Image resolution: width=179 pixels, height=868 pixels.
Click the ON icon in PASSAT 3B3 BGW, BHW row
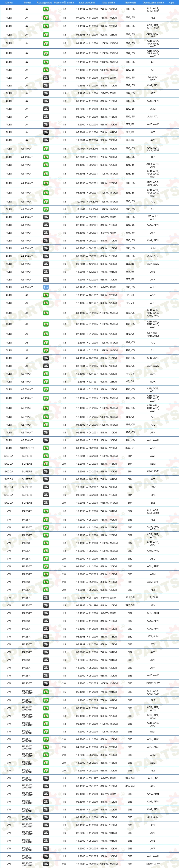point(46,683)
